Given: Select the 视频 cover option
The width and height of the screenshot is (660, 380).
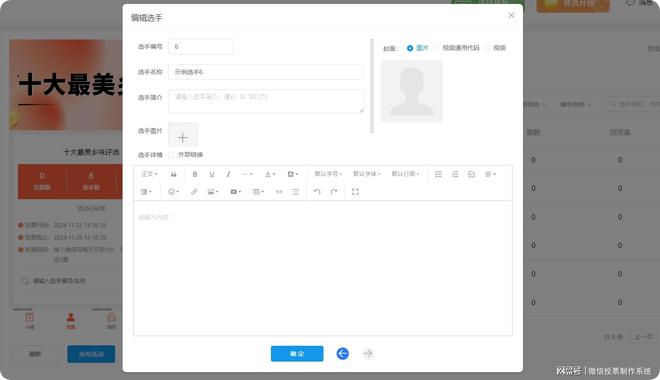Looking at the screenshot, I should click(x=495, y=48).
